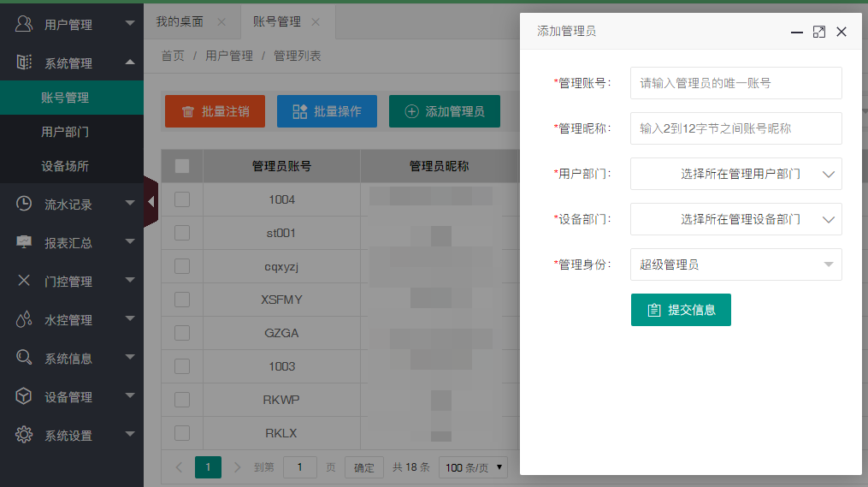
Task: Focus the 管理账号 input field
Action: pos(735,83)
